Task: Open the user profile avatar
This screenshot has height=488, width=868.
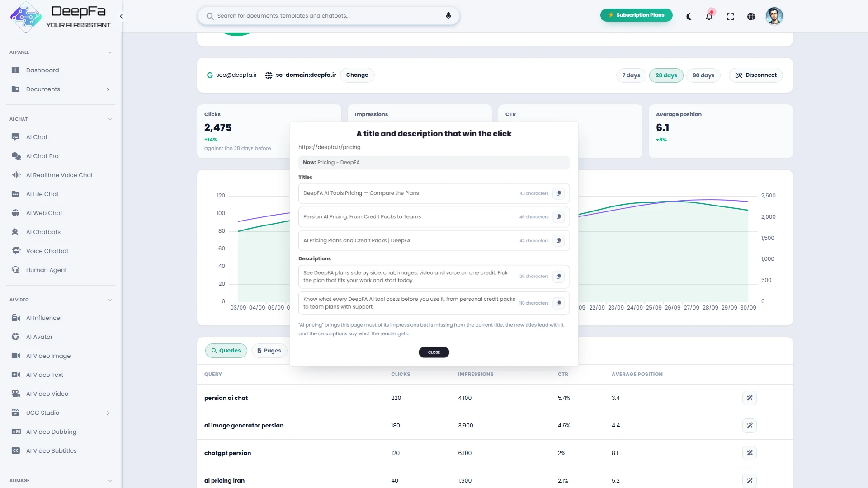Action: 774,16
